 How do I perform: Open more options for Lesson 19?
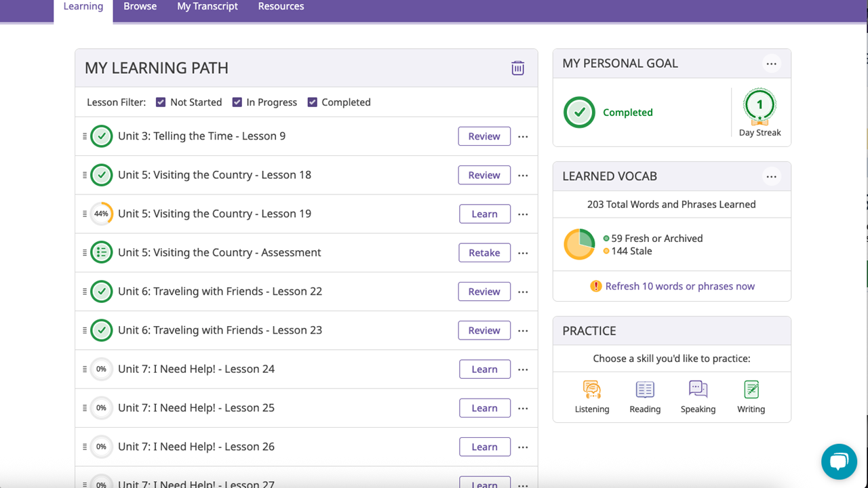(x=523, y=214)
